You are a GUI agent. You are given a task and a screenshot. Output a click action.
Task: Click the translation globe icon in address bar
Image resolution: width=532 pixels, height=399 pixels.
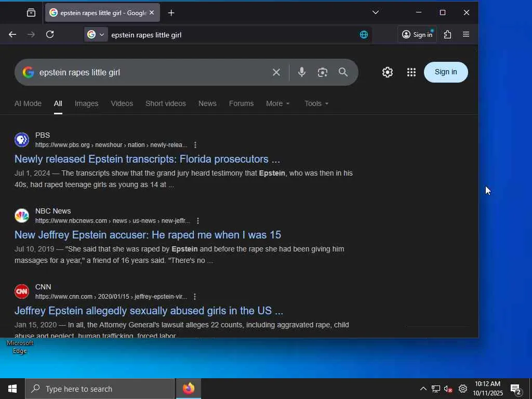[364, 35]
